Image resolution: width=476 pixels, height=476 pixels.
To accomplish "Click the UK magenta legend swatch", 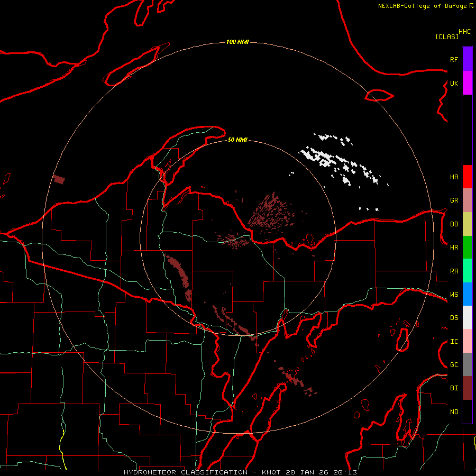I will click(x=467, y=83).
